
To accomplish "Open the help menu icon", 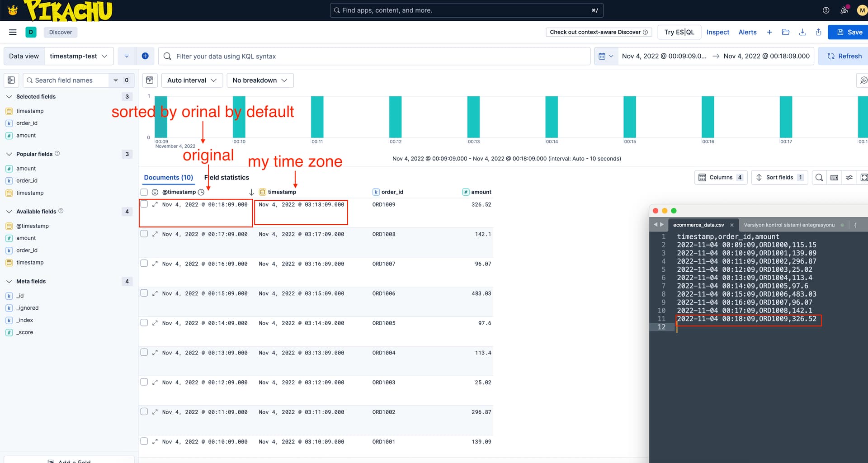I will (826, 10).
